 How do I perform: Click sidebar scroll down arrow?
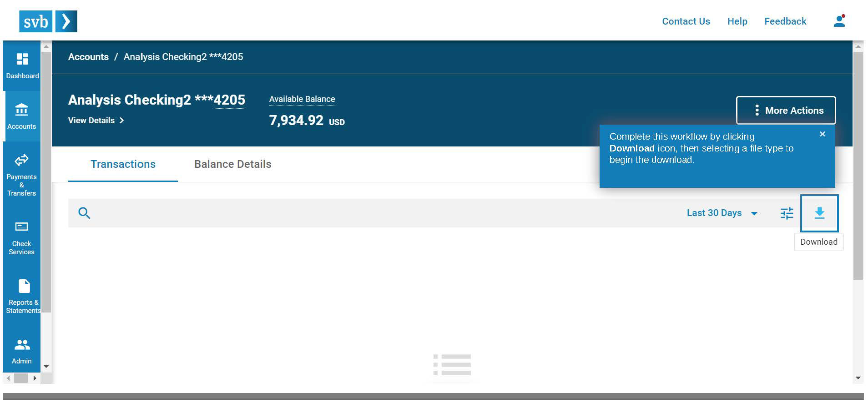(46, 367)
